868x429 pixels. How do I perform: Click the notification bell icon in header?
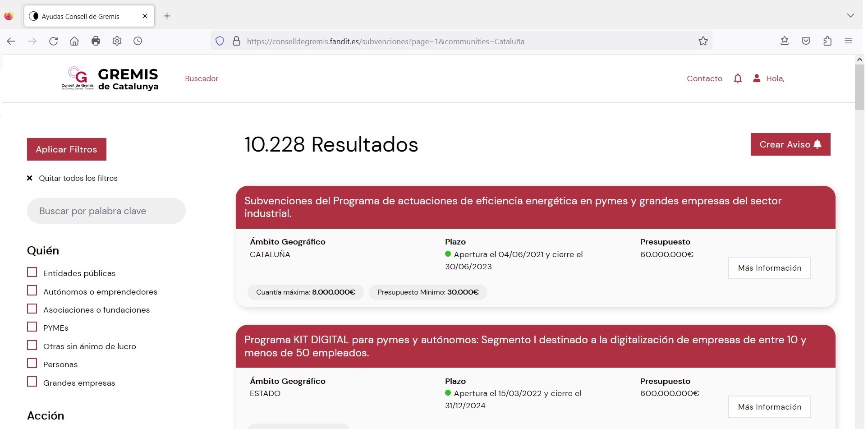pos(738,78)
